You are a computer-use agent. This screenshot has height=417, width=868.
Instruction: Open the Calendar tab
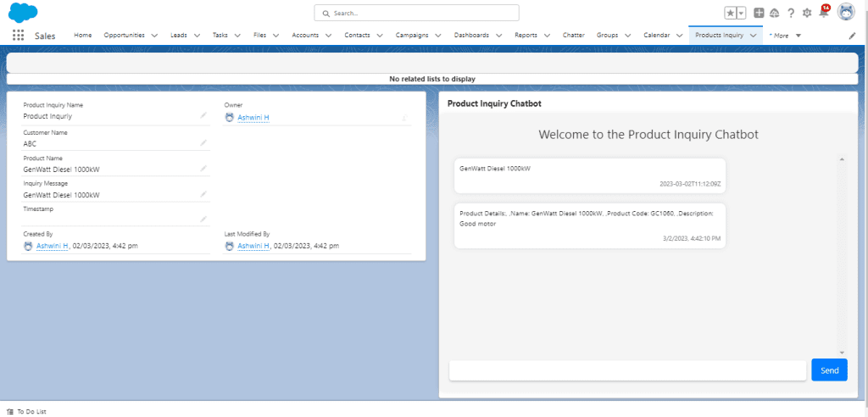[657, 35]
